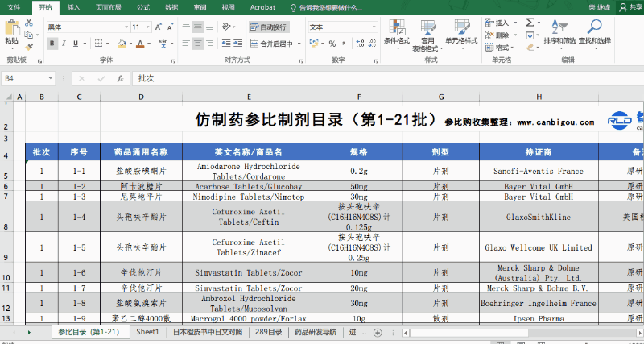
Task: Open Format as Table (套用表格格式)
Action: [427, 35]
